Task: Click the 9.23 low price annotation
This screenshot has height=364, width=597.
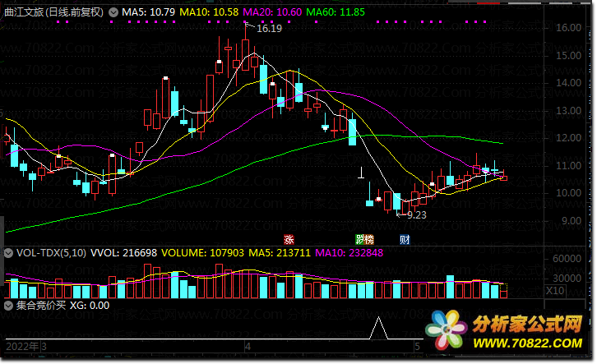Action: [417, 215]
